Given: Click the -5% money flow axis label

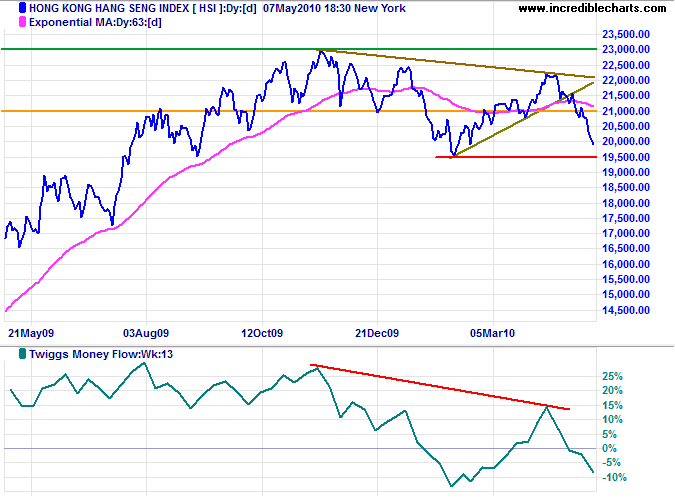Looking at the screenshot, I should click(x=611, y=463).
